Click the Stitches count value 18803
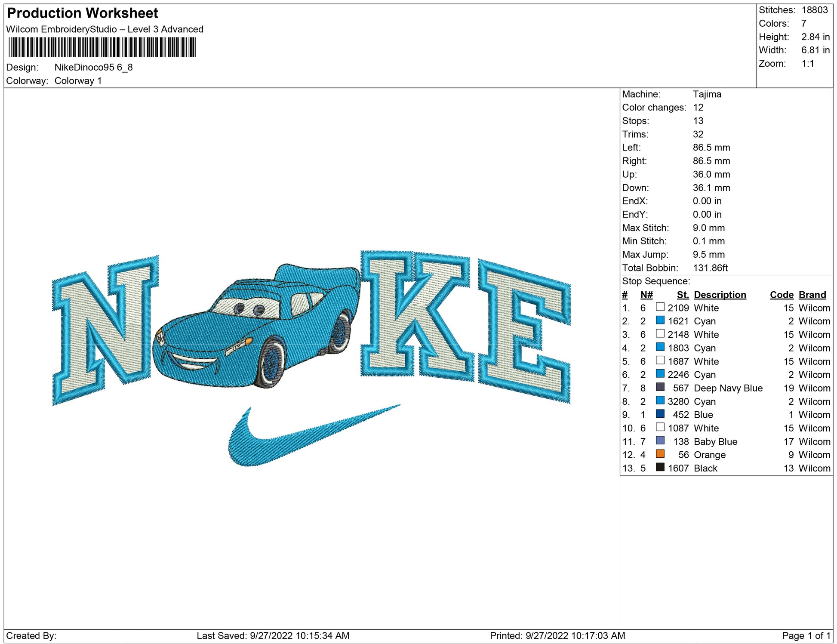The height and width of the screenshot is (644, 837). (x=814, y=10)
